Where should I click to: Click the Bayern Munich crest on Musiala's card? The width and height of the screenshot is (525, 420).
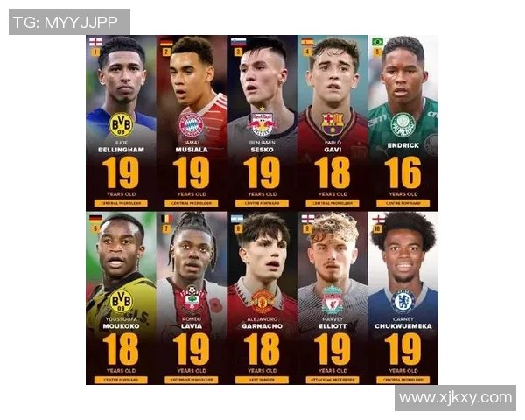point(192,124)
